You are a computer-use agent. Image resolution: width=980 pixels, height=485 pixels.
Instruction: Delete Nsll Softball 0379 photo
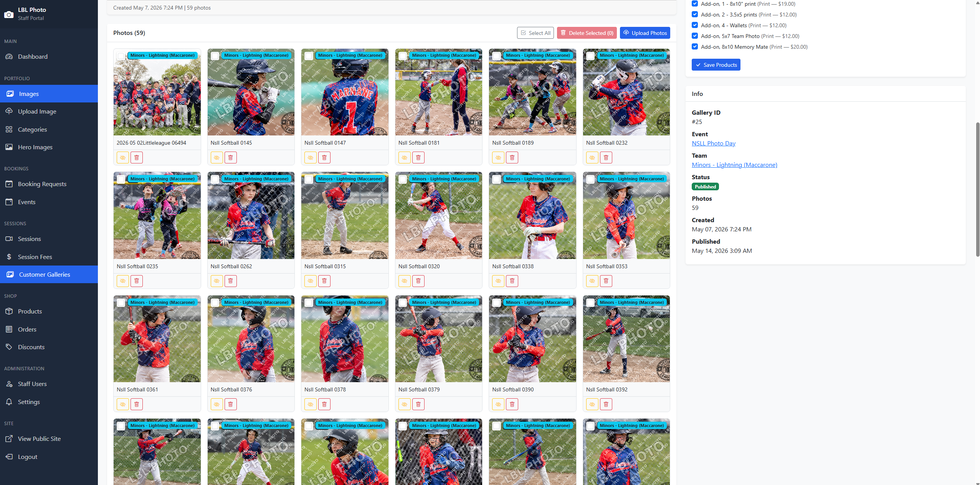418,404
